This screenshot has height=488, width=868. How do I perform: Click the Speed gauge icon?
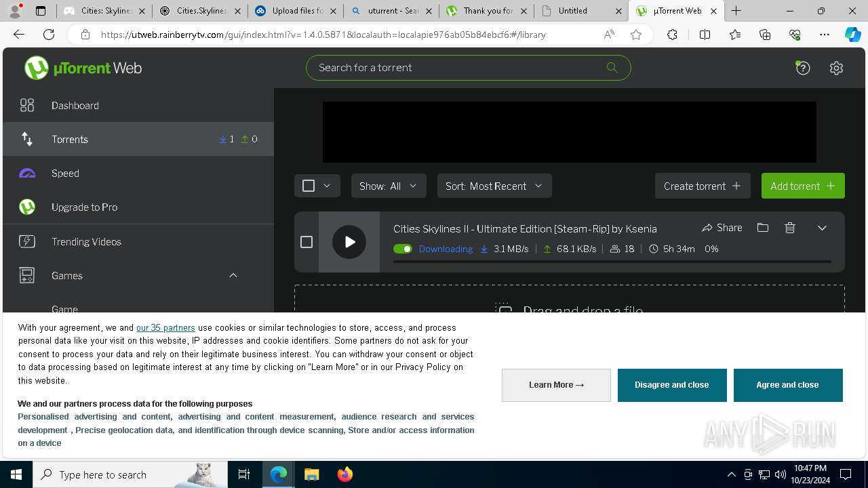tap(27, 174)
